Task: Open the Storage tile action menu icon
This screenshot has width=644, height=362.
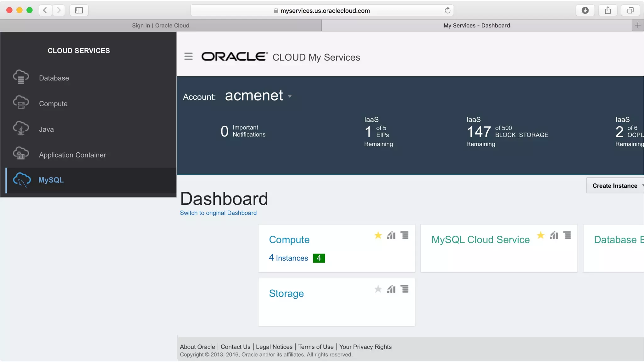Action: tap(405, 289)
